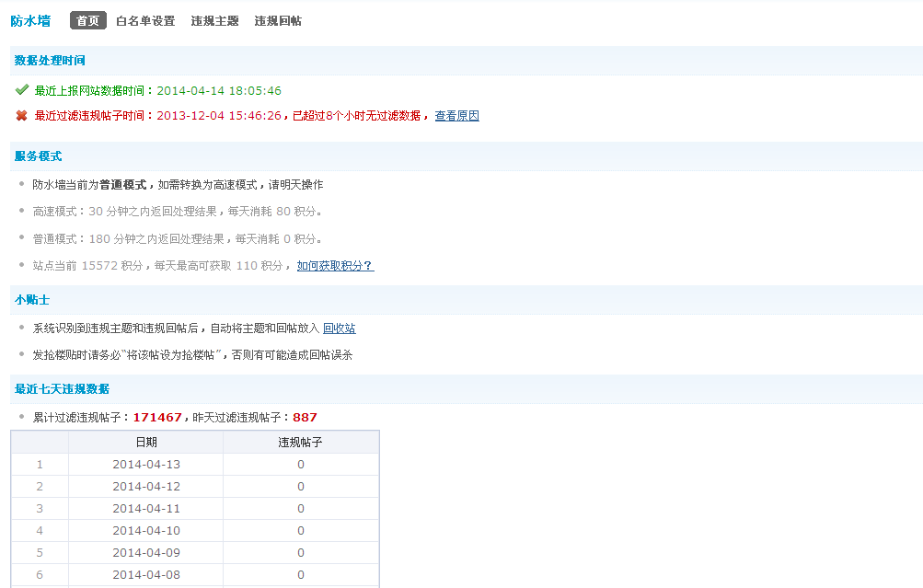Click the 违规帖子 column header
923x588 pixels.
click(301, 442)
